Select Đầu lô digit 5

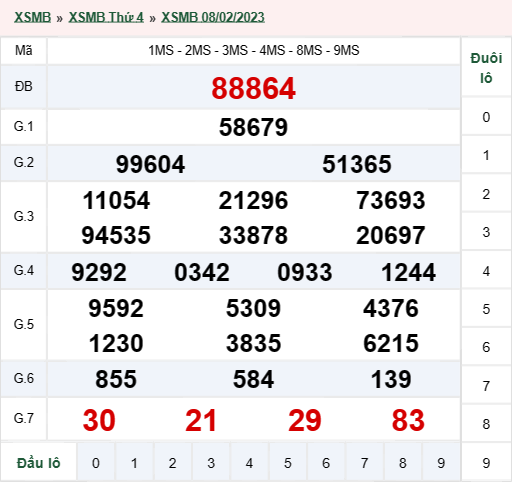click(x=288, y=463)
